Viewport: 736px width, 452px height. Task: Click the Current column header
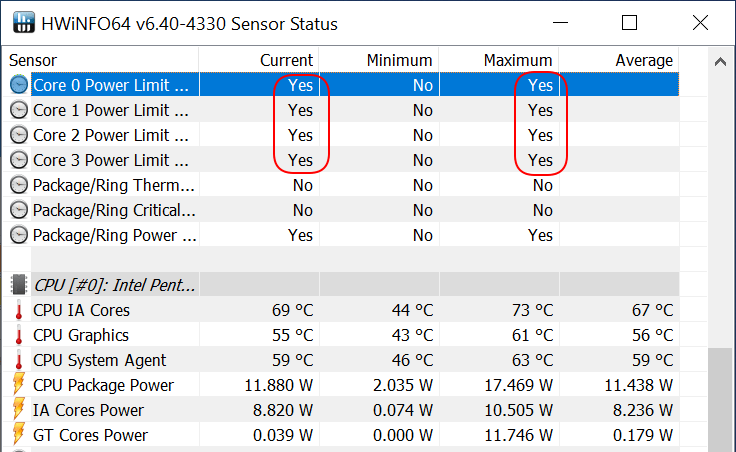pos(259,60)
